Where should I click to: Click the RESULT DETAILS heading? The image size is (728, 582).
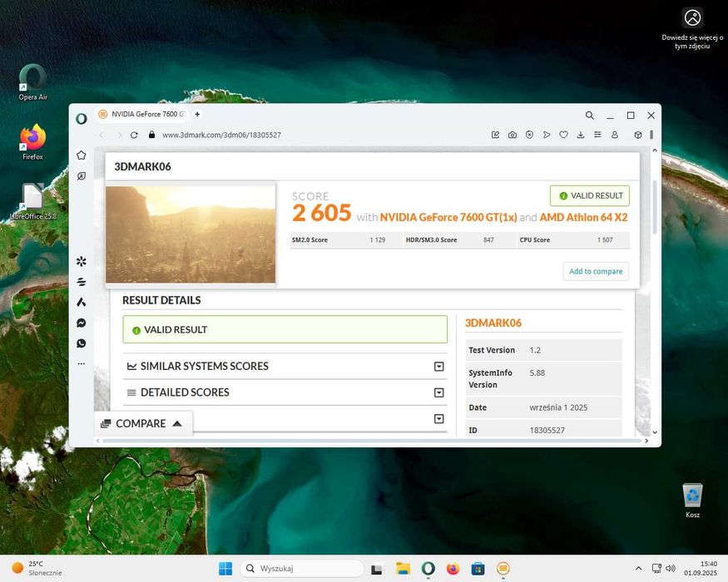pos(161,300)
